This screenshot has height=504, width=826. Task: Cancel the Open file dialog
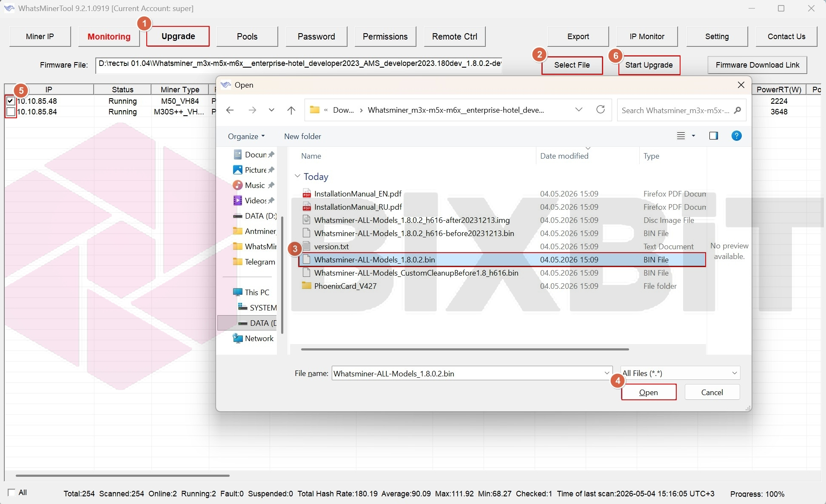(712, 392)
